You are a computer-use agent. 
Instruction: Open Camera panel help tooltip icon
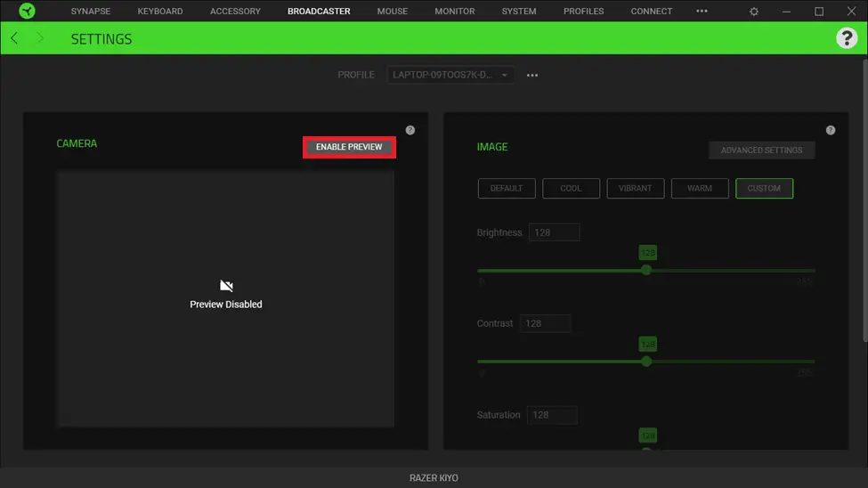[410, 130]
